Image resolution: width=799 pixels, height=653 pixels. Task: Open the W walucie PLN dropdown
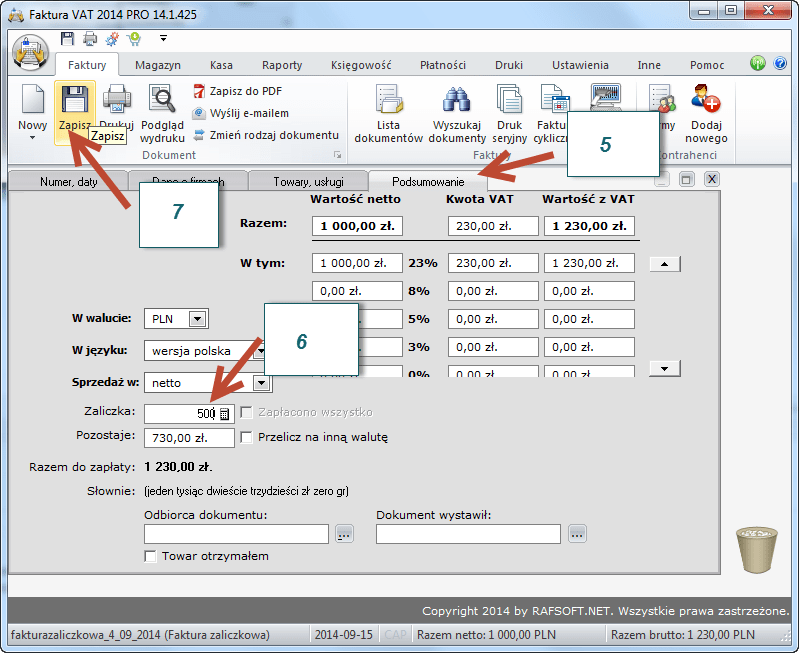[x=197, y=319]
